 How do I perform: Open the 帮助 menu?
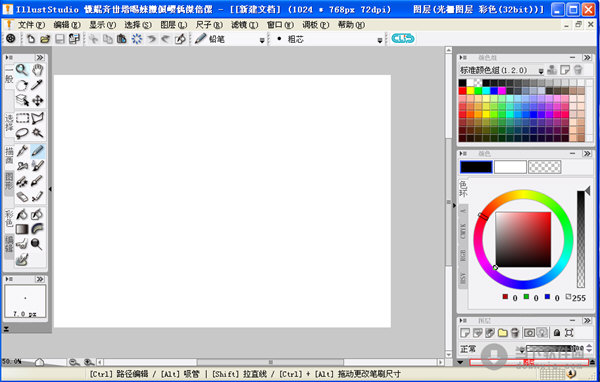click(351, 25)
